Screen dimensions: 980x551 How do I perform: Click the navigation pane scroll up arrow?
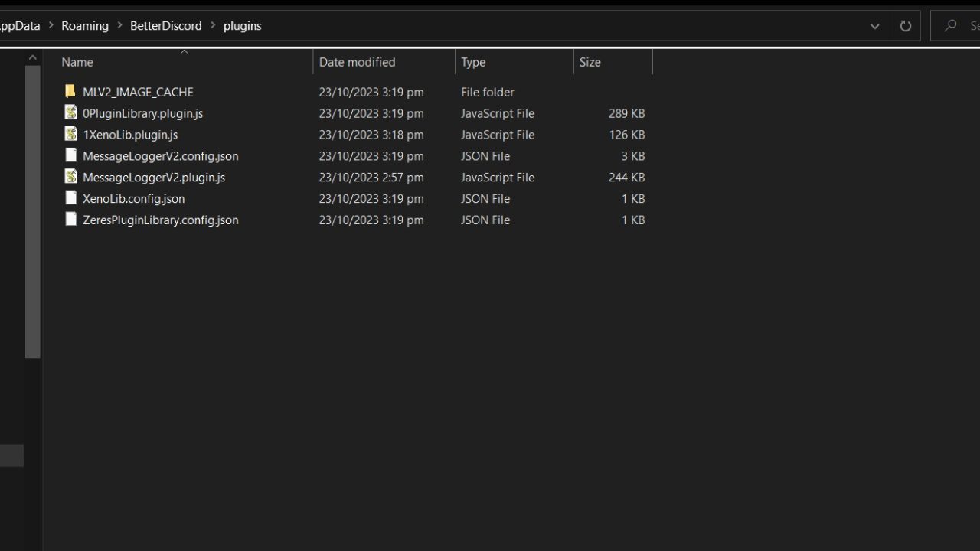(32, 57)
